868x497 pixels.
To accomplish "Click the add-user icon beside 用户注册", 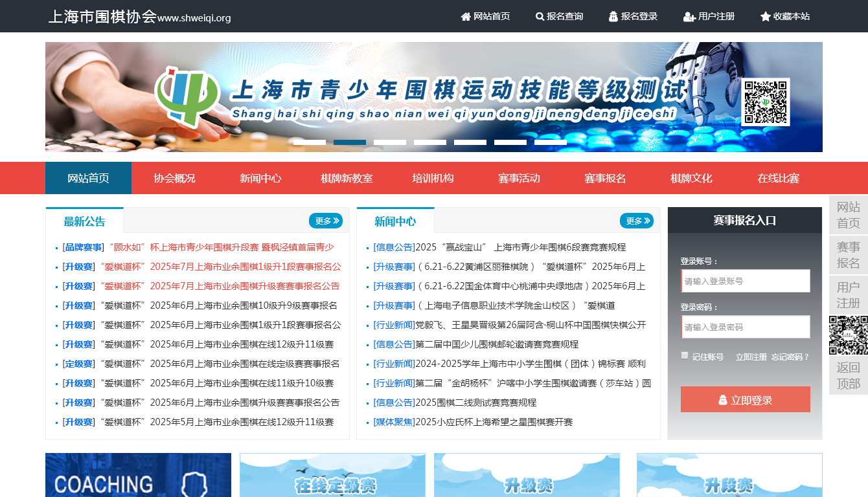I will pos(689,17).
